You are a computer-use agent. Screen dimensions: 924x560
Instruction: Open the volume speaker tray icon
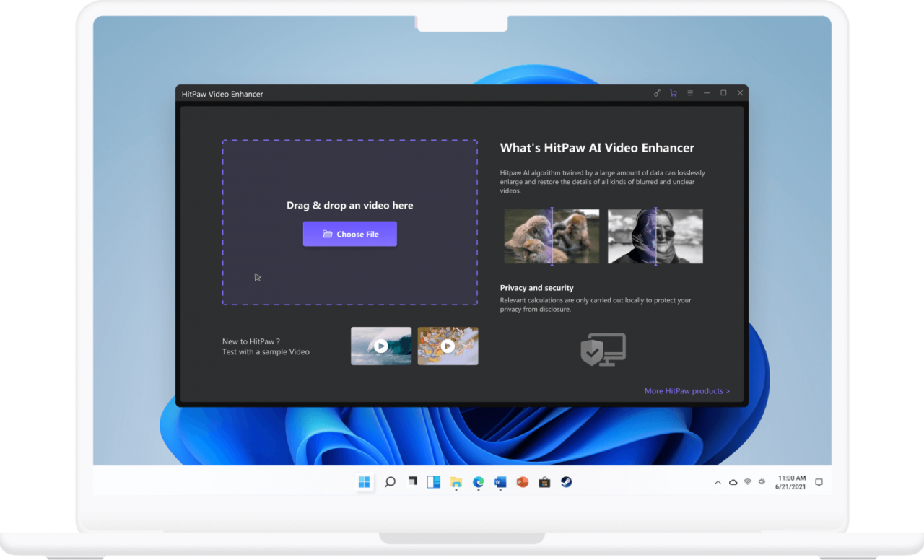click(762, 482)
